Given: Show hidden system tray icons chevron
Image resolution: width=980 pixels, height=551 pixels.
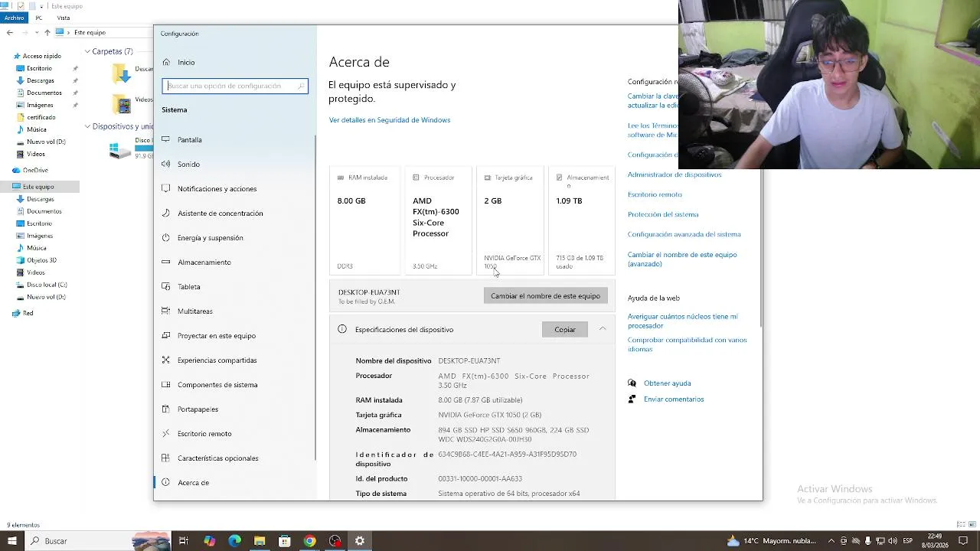Looking at the screenshot, I should (831, 541).
